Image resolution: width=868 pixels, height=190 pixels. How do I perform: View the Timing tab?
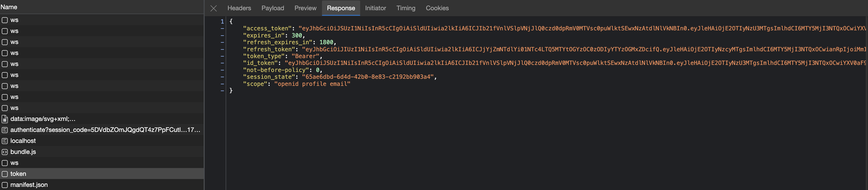(405, 8)
